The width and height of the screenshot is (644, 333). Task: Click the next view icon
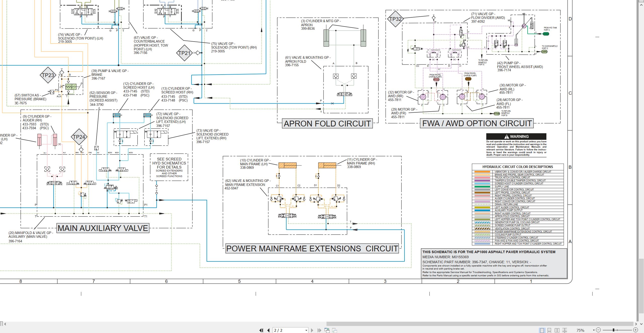pyautogui.click(x=335, y=330)
